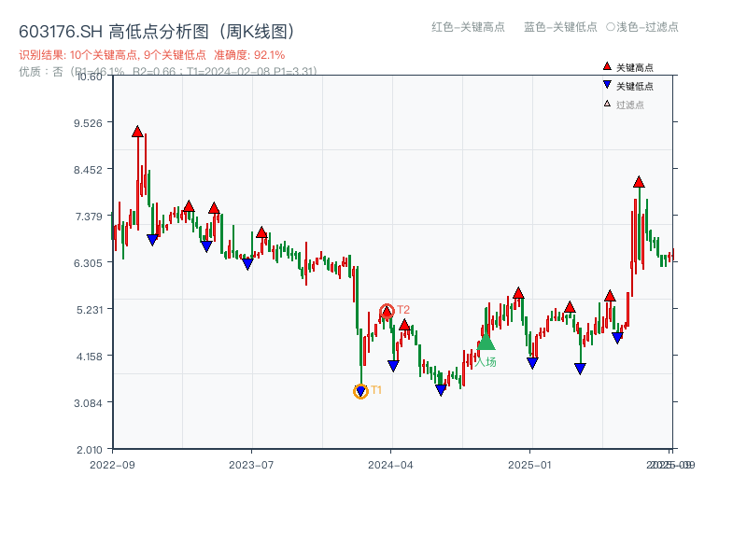Screen dimensions: 747x560
Task: Toggle the 关键高点 legend label
Action: [635, 67]
